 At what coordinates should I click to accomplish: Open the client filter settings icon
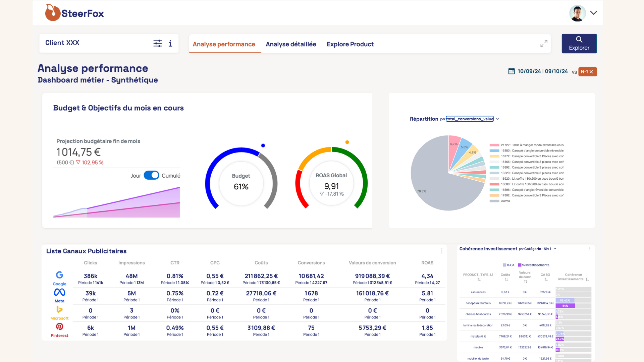pyautogui.click(x=158, y=43)
